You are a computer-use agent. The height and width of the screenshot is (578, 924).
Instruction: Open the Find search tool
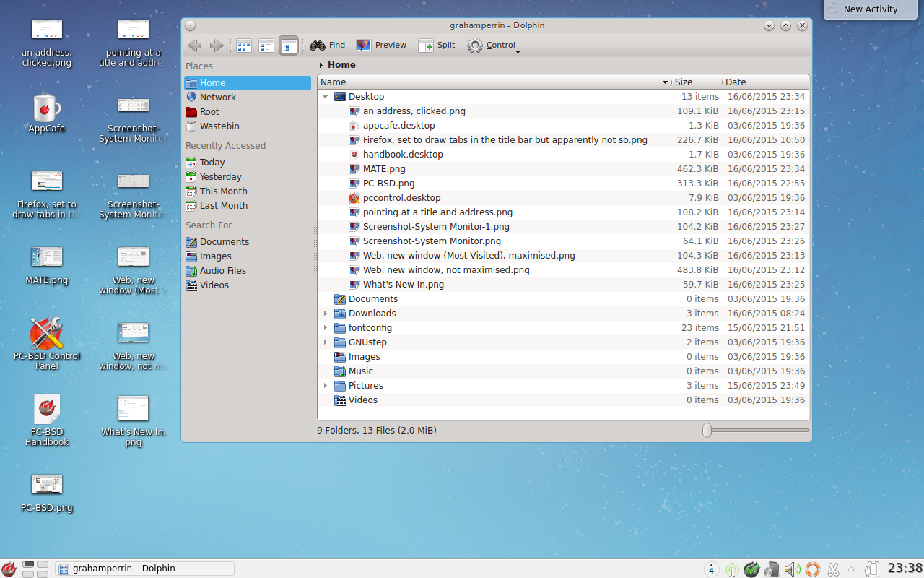tap(328, 45)
